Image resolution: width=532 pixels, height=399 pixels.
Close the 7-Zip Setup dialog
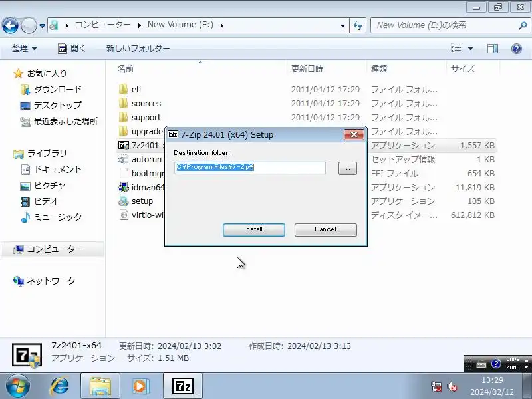(x=354, y=135)
